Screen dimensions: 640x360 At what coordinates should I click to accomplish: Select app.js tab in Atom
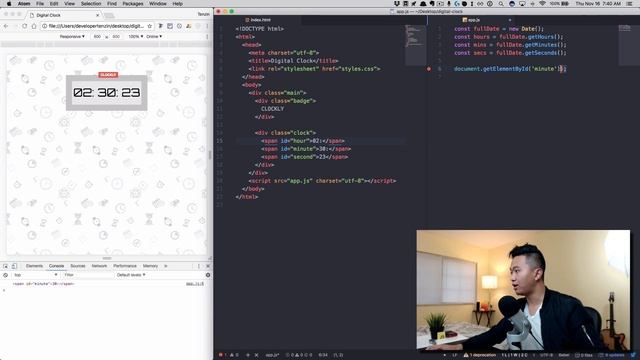471,20
